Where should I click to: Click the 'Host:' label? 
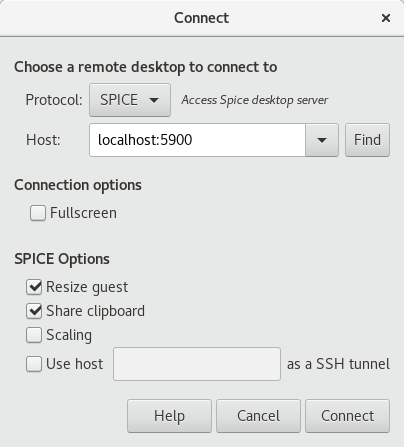43,140
